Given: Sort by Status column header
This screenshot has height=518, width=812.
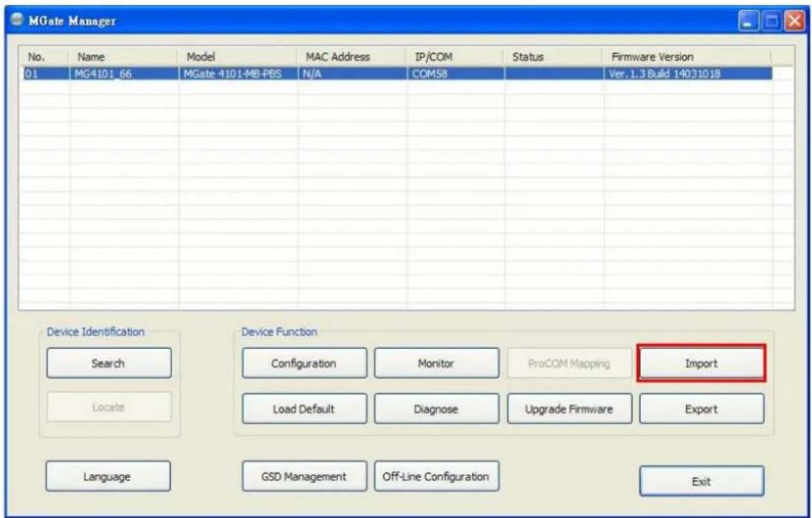Looking at the screenshot, I should point(554,56).
